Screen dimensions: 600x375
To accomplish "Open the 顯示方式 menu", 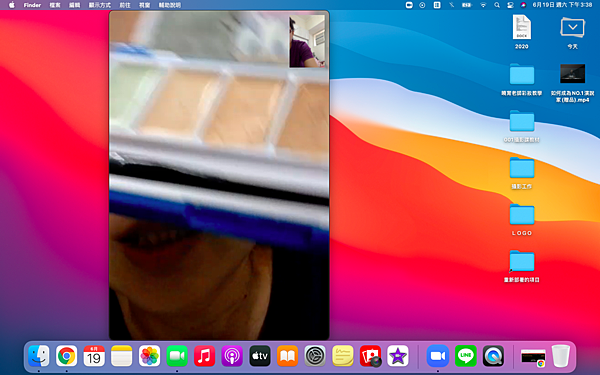I will (x=99, y=5).
